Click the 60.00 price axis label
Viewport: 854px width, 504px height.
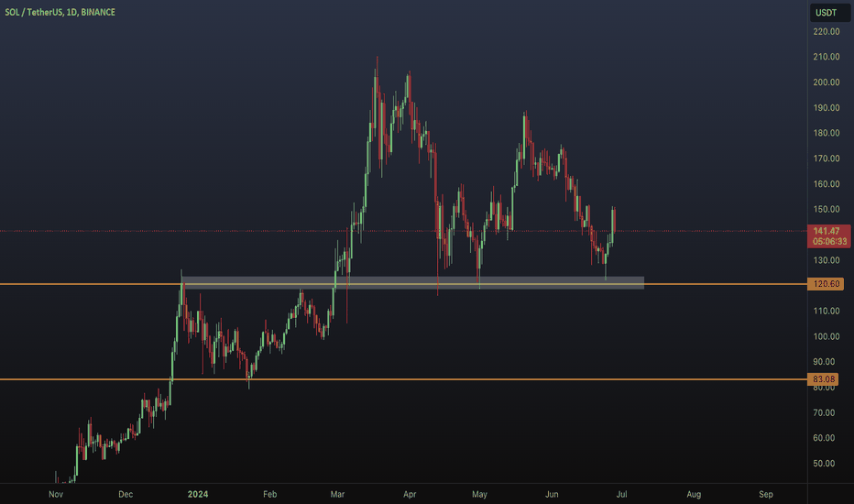(x=824, y=438)
